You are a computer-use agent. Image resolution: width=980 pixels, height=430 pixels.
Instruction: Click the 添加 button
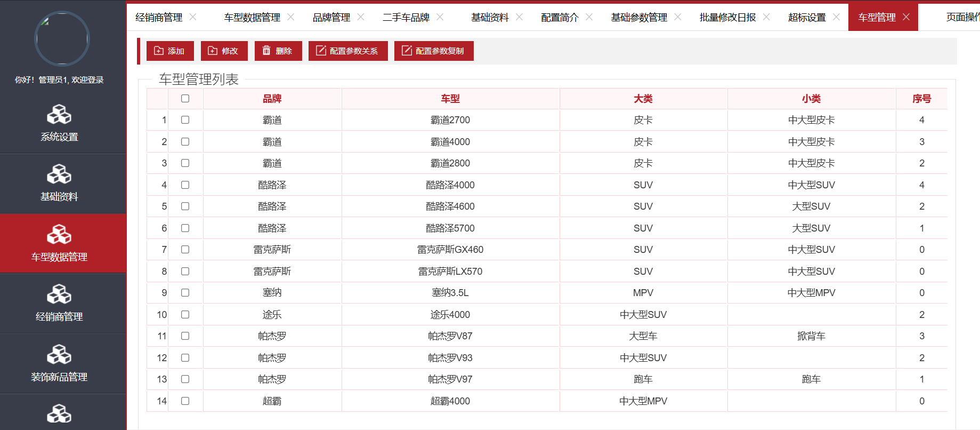point(169,51)
